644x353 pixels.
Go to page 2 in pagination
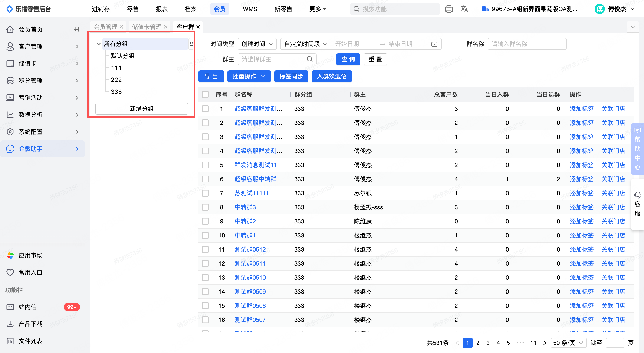(477, 343)
